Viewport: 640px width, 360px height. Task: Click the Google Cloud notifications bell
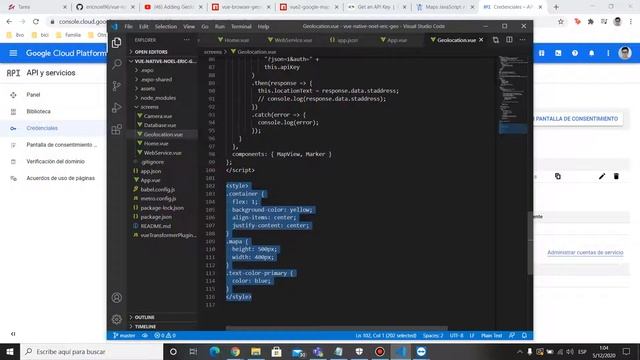pyautogui.click(x=591, y=53)
